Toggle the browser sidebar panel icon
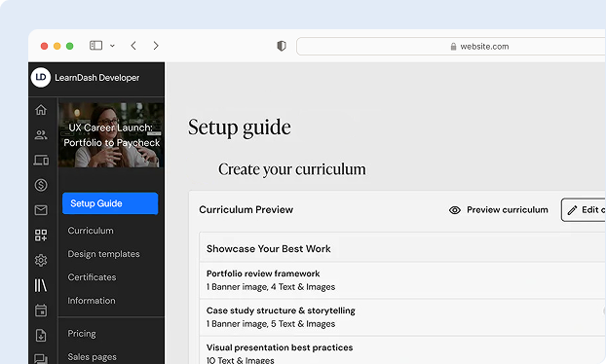This screenshot has height=364, width=606. point(95,46)
